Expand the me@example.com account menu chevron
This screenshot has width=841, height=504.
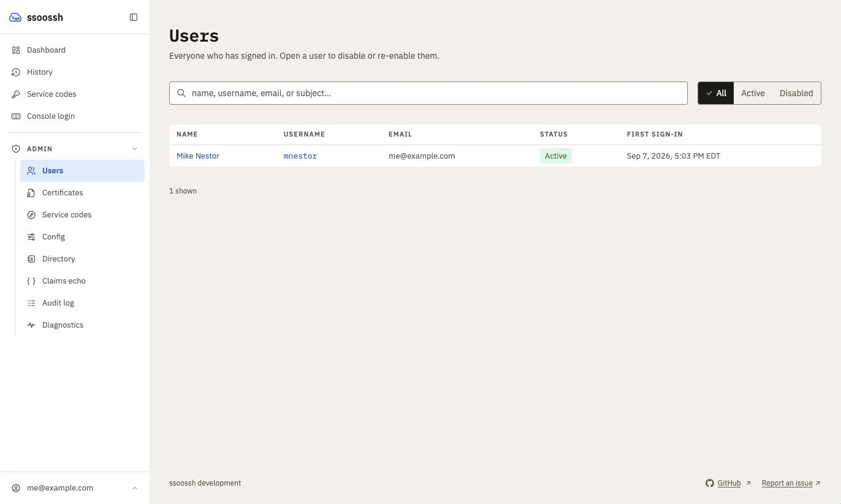click(135, 488)
